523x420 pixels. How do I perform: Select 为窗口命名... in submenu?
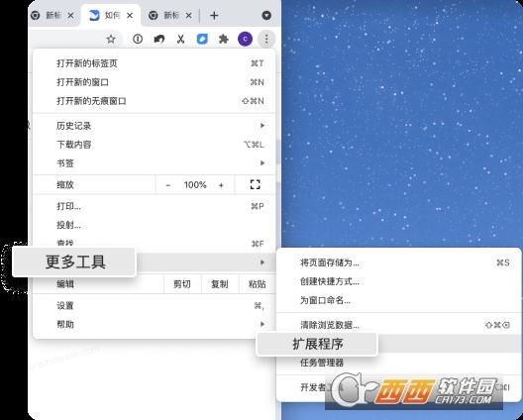pos(399,300)
